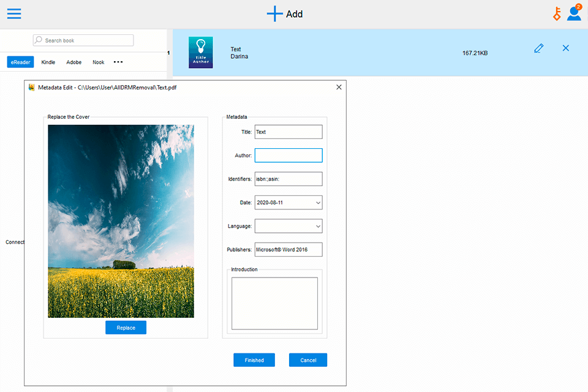Click the Search book field
This screenshot has width=588, height=392.
(x=83, y=40)
